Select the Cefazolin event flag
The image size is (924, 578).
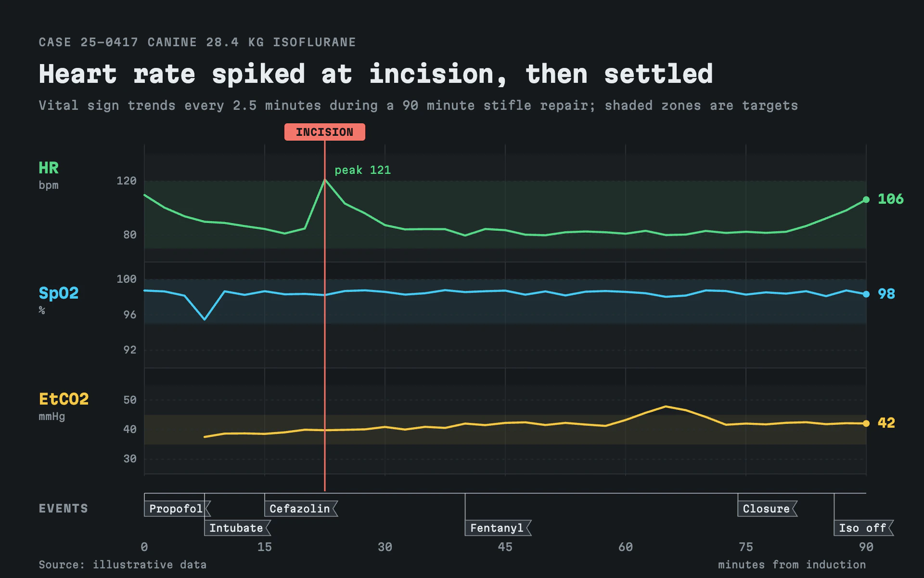coord(301,509)
